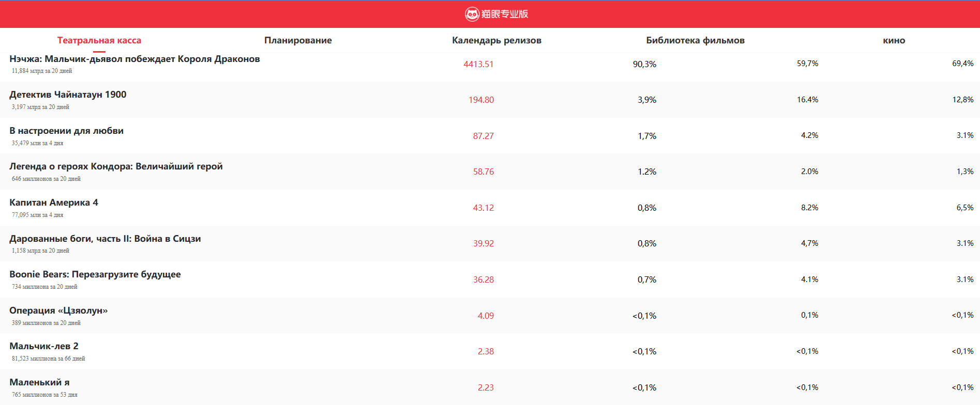Click the 194.80 box office value
980x405 pixels.
tap(481, 100)
